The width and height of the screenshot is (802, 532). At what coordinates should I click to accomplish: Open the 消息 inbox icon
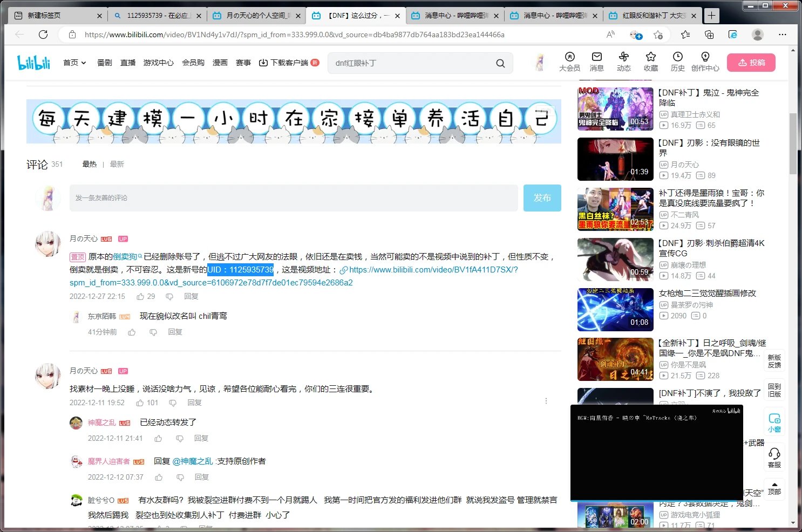[x=596, y=62]
